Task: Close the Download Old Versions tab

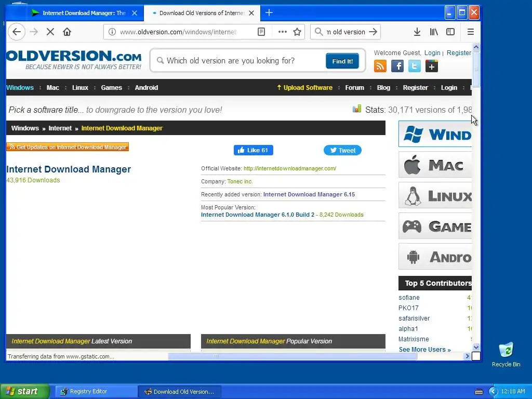Action: point(251,13)
